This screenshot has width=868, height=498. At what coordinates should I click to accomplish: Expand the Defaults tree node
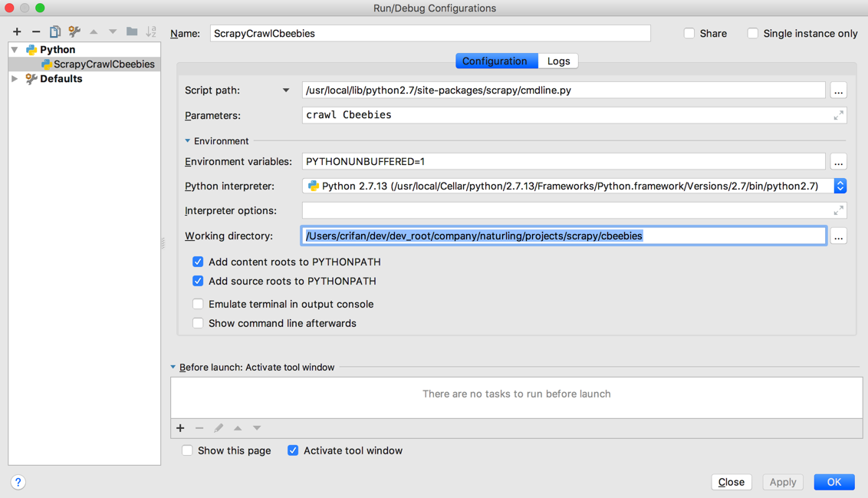[x=15, y=78]
